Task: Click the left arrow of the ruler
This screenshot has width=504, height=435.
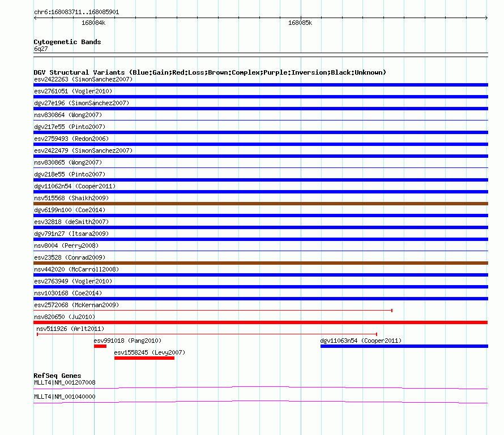Action: tap(35, 18)
